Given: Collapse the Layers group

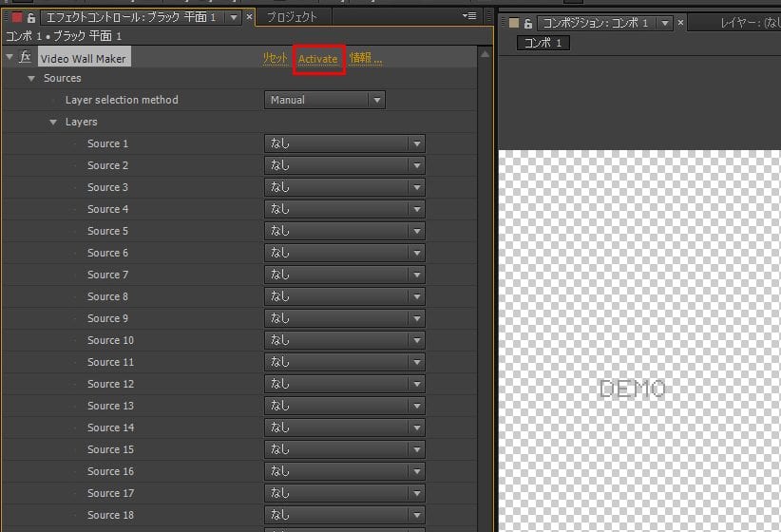Looking at the screenshot, I should (x=53, y=122).
